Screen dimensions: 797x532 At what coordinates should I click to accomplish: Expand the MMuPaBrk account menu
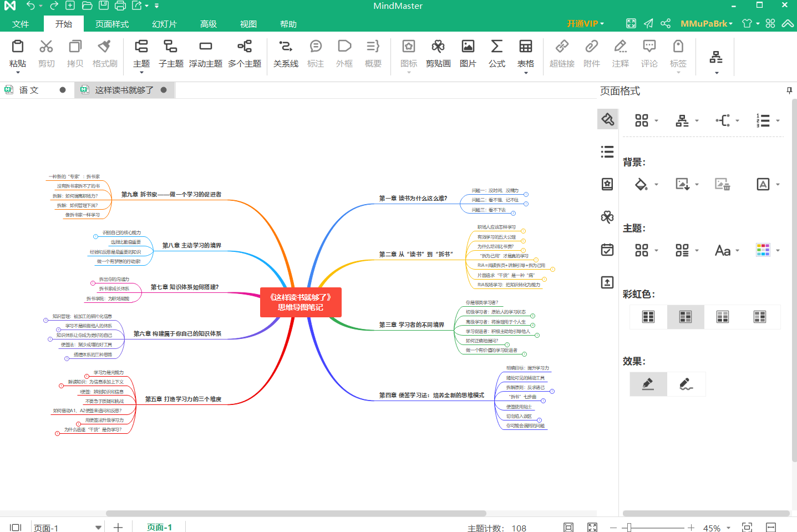[707, 23]
